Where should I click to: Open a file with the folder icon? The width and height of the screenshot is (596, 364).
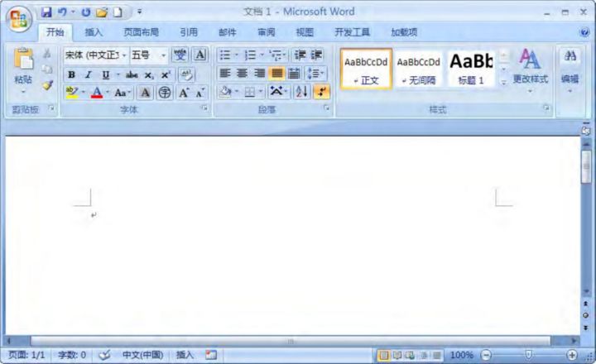pos(102,12)
